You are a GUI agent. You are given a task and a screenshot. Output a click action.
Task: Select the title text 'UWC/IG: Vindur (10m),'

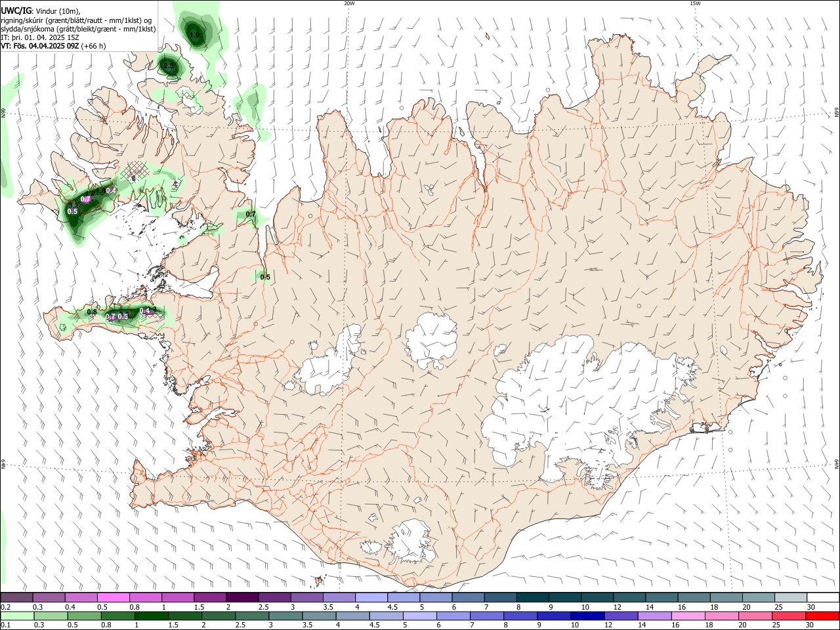[x=41, y=11]
